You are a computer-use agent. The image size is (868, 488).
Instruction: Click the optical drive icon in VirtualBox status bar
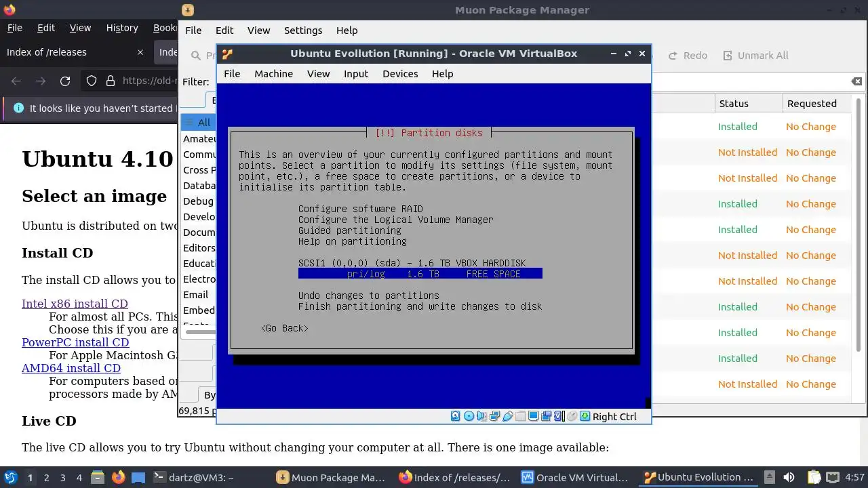pos(469,416)
